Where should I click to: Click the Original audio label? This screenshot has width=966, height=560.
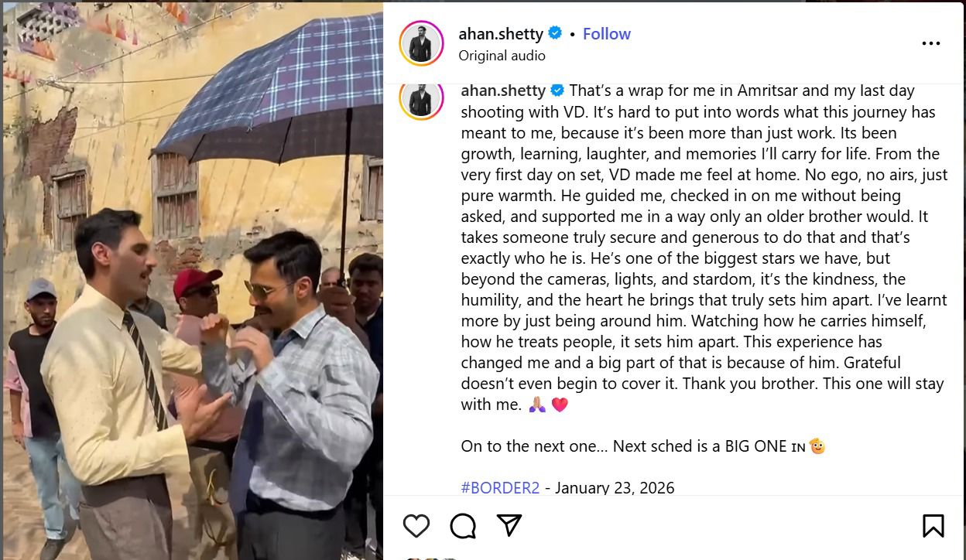(502, 56)
